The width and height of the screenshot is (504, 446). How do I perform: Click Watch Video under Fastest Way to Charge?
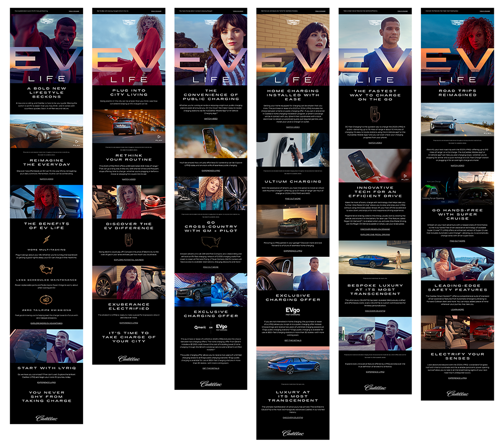pyautogui.click(x=375, y=143)
